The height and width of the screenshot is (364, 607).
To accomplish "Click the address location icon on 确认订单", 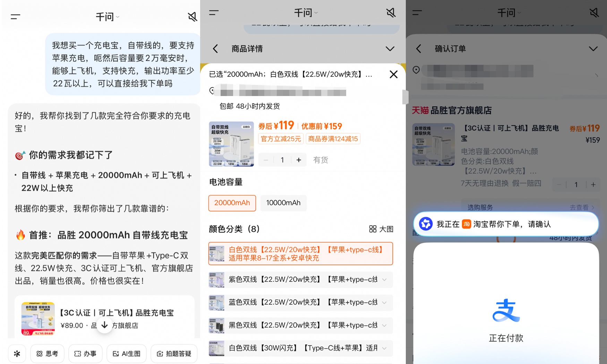I will click(x=416, y=70).
